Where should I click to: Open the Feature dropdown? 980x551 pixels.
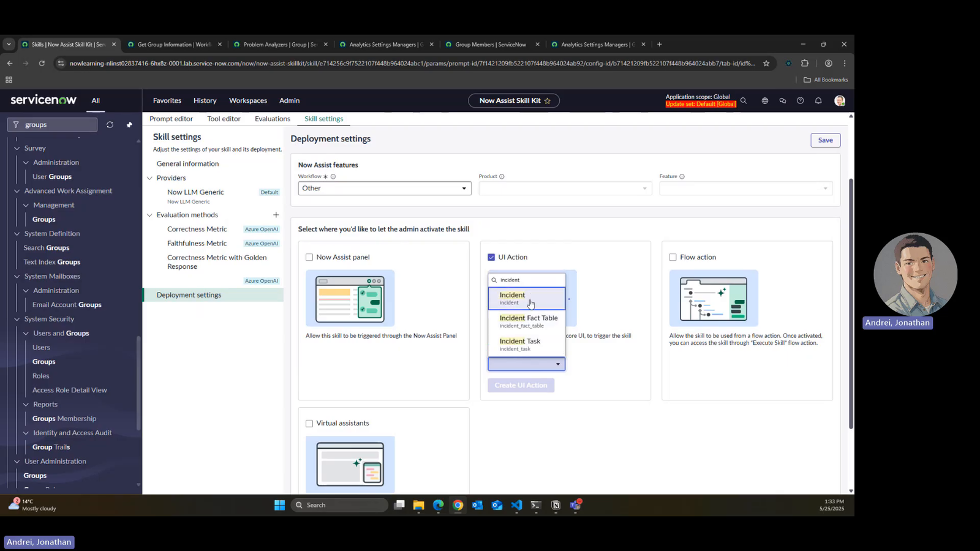[x=745, y=189]
